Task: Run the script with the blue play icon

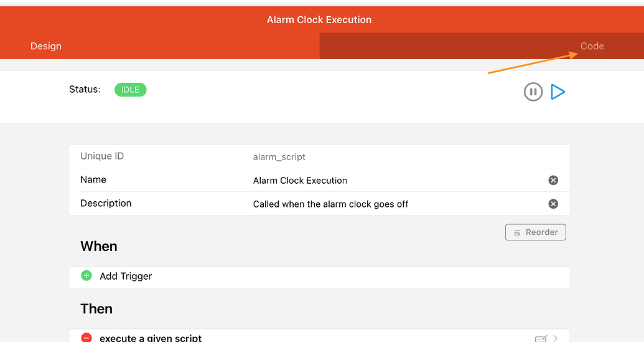Action: click(x=558, y=92)
